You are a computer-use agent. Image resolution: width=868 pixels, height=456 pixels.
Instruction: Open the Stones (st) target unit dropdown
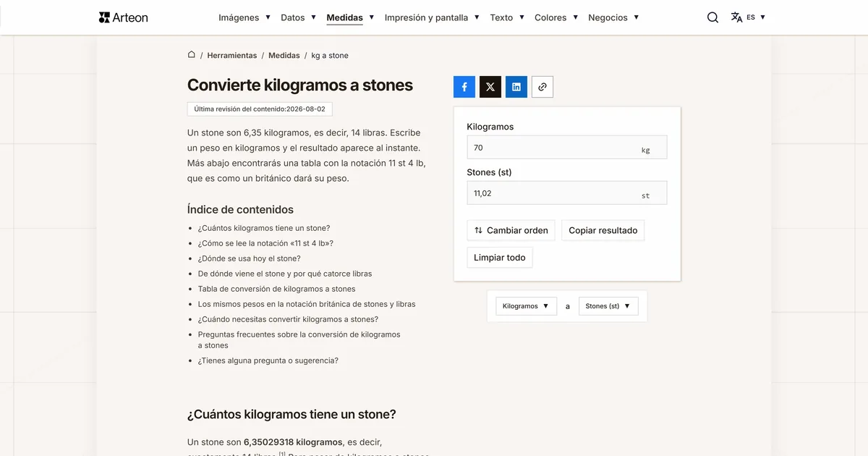(608, 306)
